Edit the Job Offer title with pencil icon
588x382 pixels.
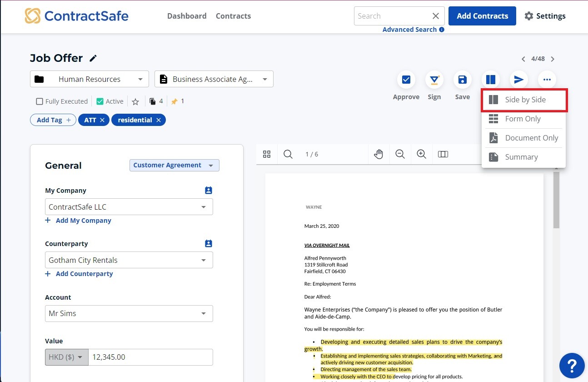93,58
